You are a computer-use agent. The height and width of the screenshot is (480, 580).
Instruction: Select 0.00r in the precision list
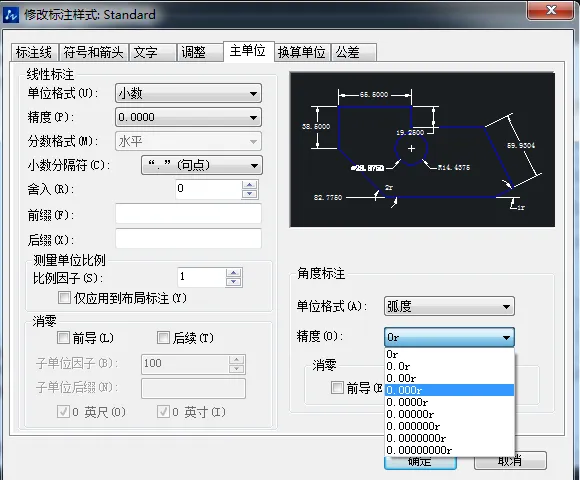[449, 378]
